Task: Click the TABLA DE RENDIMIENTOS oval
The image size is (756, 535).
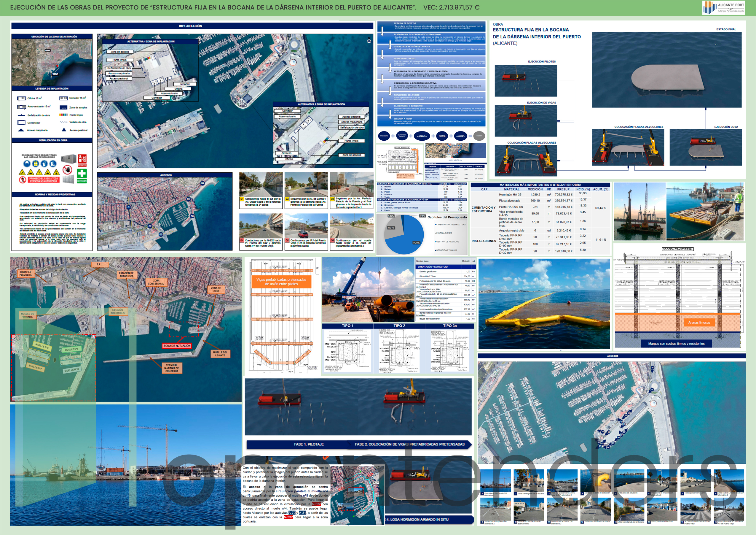Action: (422, 136)
